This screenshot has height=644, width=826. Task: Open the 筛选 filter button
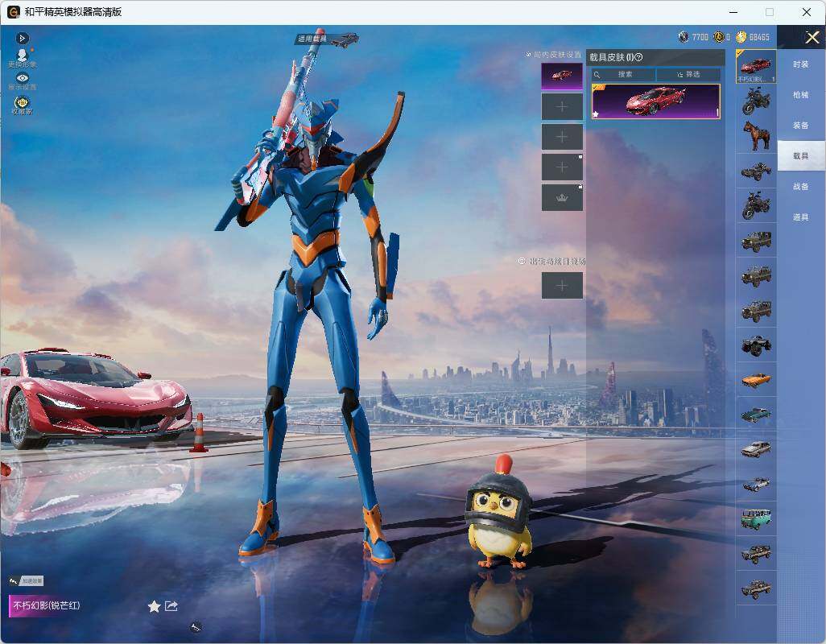point(688,74)
